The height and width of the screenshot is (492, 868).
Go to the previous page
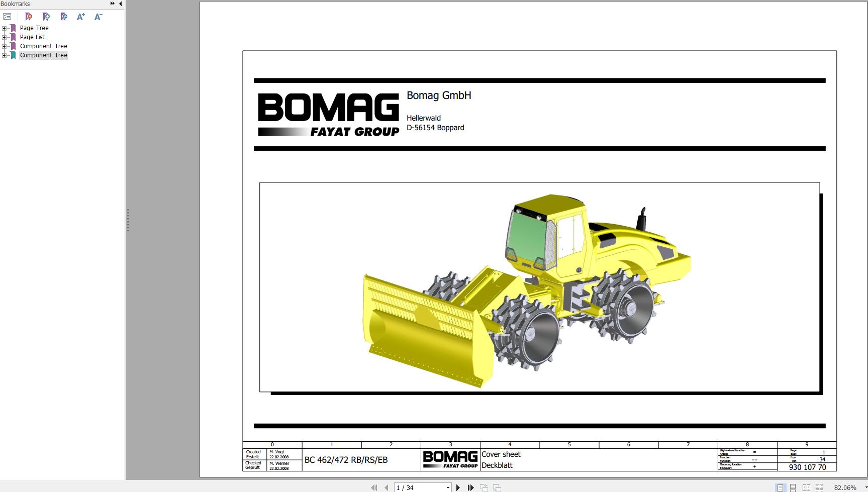pyautogui.click(x=386, y=487)
